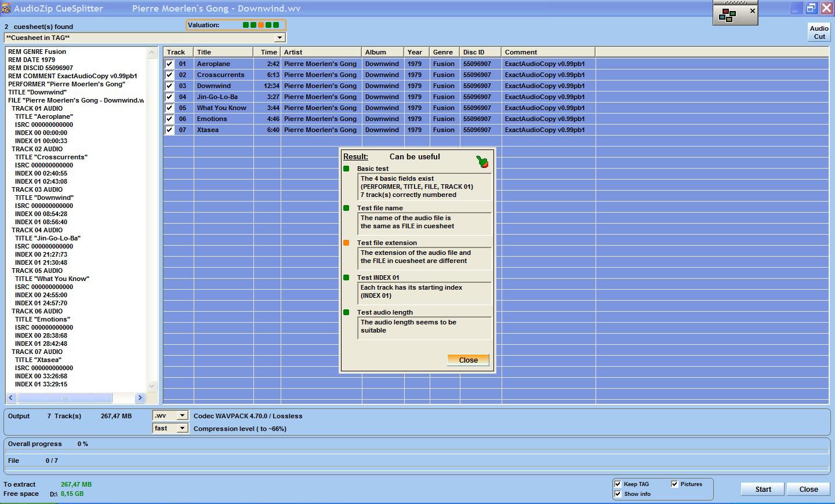
Task: Uncheck track 07 Xtasea
Action: click(x=169, y=130)
